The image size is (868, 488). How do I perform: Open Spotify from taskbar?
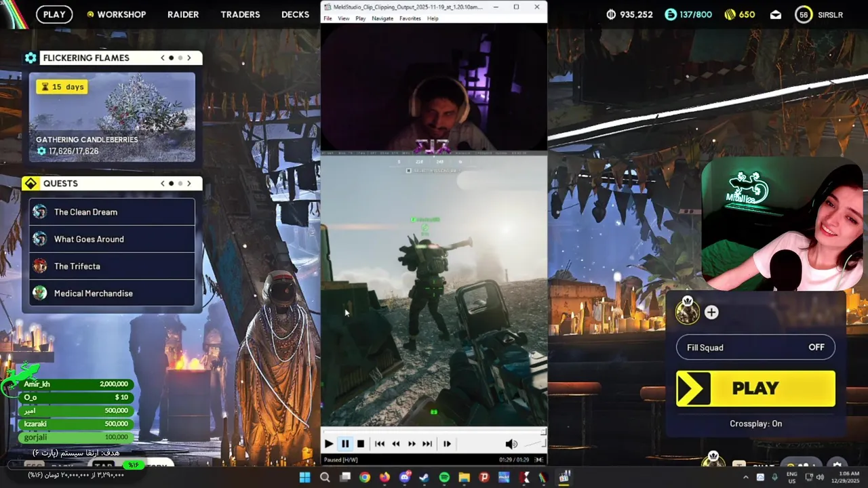point(444,477)
